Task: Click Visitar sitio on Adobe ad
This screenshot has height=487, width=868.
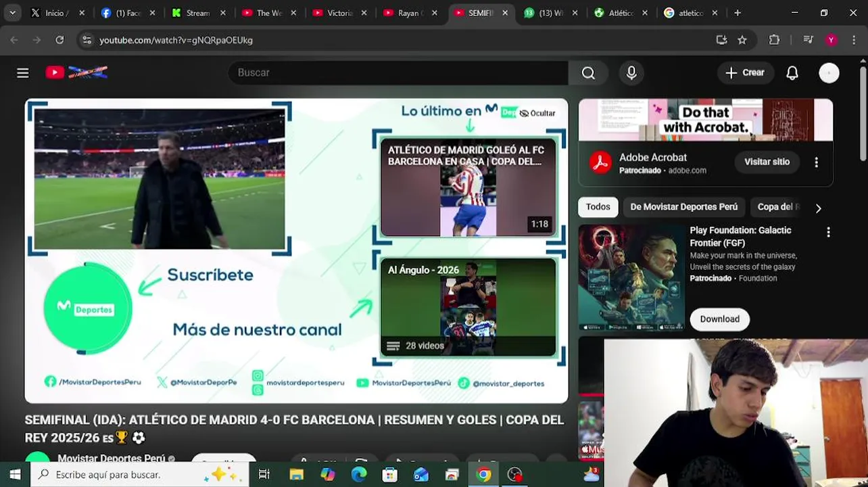Action: 767,162
